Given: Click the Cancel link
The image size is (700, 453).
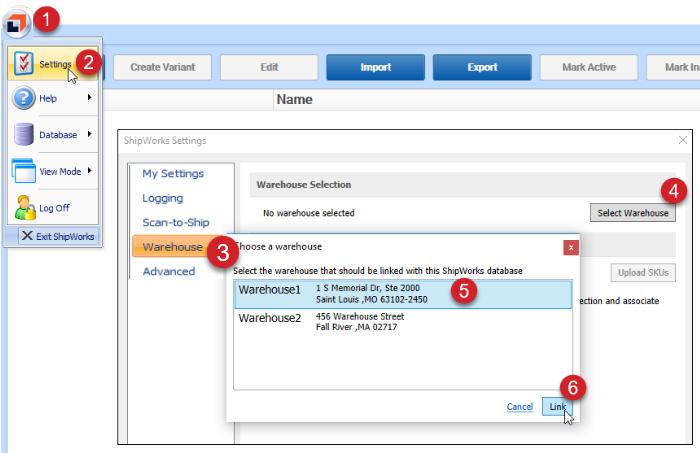Looking at the screenshot, I should (520, 407).
